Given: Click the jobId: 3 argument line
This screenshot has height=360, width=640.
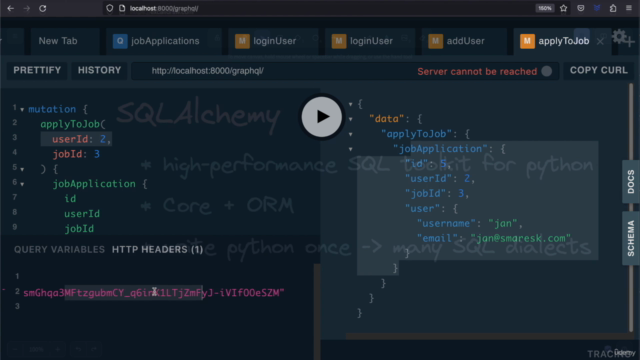Looking at the screenshot, I should (x=76, y=154).
